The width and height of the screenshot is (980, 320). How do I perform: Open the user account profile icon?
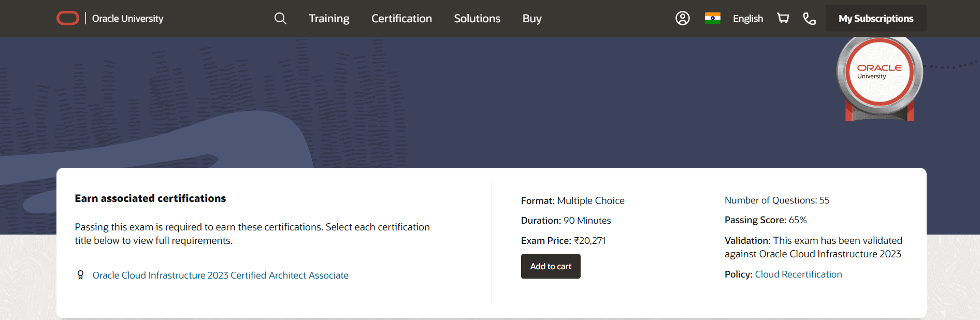tap(682, 19)
